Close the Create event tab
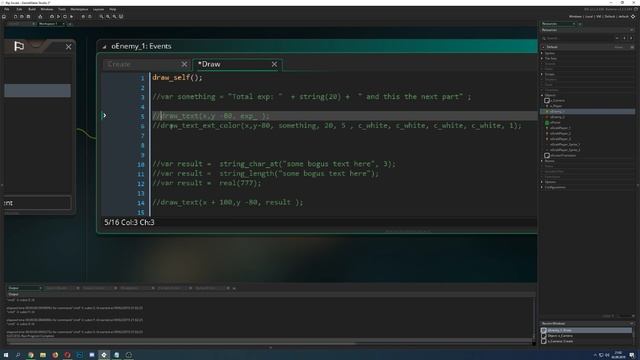Screen dimensions: 640x360 184,64
